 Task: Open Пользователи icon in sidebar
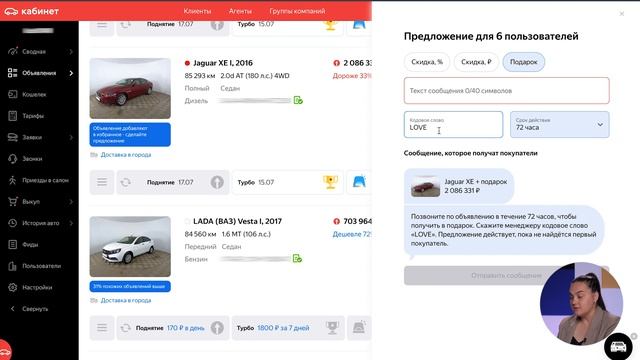click(x=13, y=266)
